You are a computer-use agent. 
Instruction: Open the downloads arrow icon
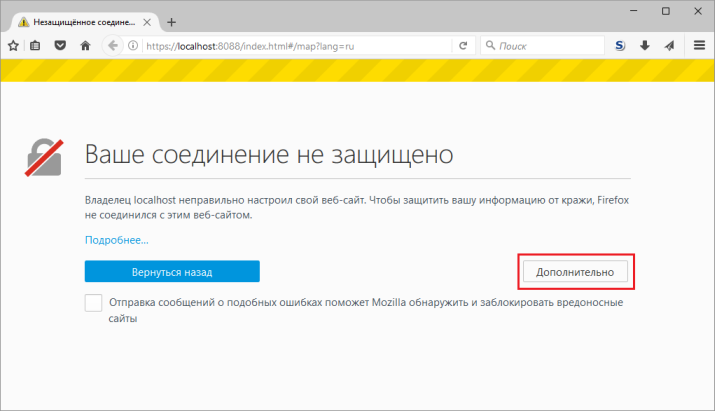click(645, 46)
